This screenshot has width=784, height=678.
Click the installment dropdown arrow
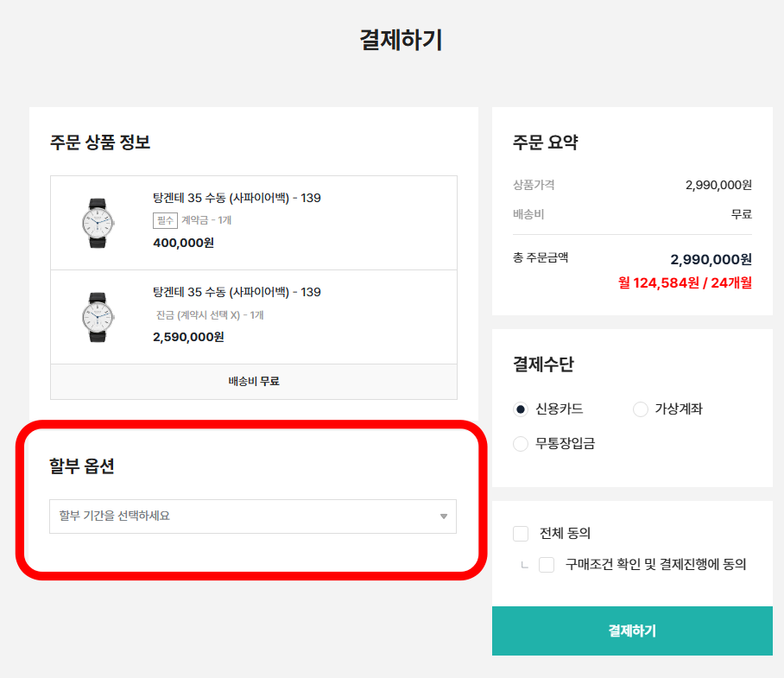point(444,516)
